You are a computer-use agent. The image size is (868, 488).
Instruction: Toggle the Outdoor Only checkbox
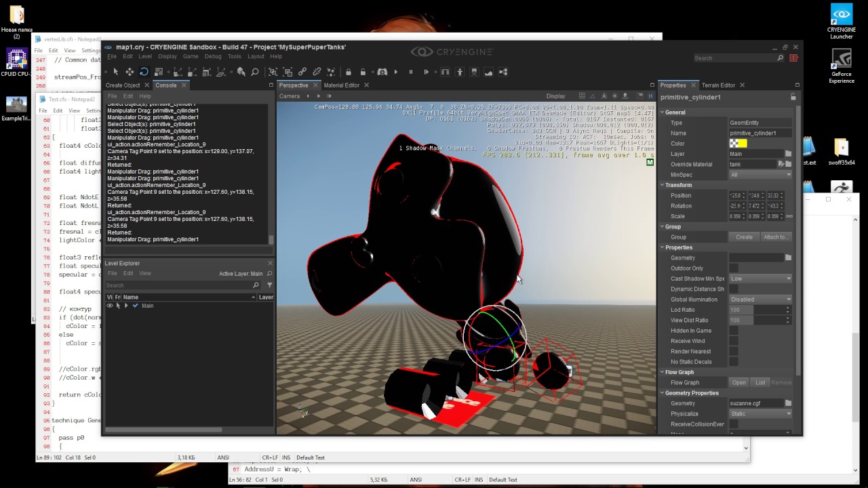(x=733, y=268)
